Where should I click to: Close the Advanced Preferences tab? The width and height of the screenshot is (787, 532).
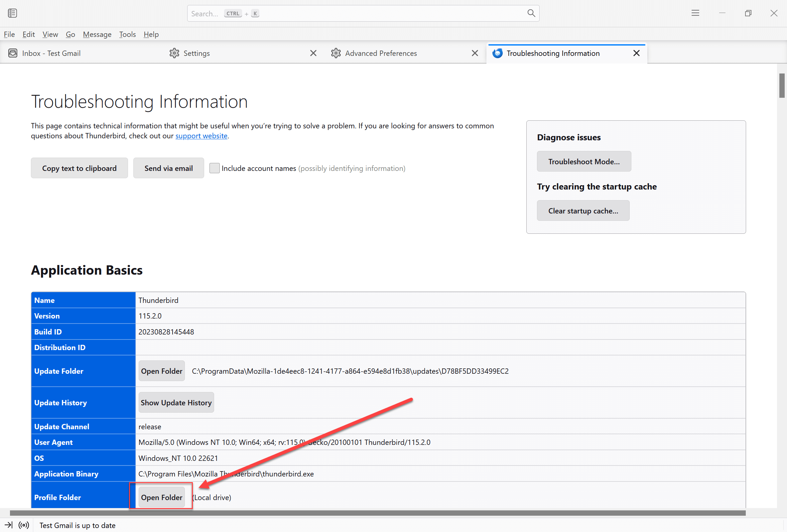click(475, 53)
